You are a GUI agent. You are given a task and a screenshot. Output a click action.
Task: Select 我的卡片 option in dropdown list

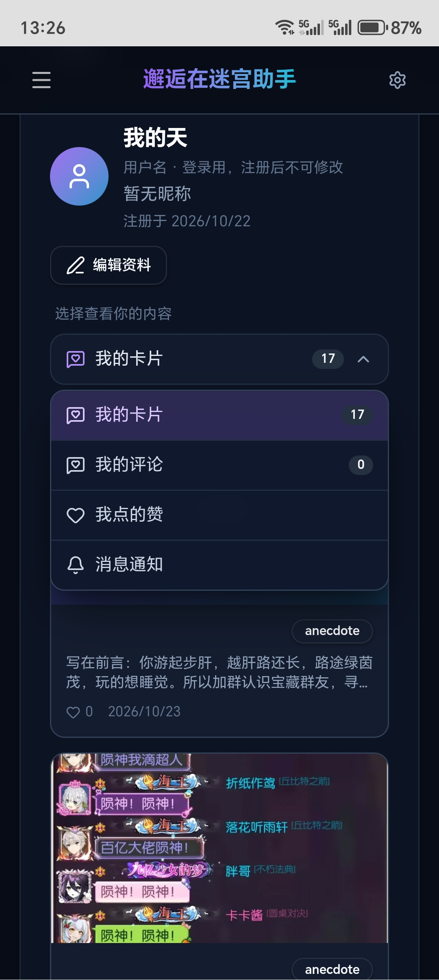tap(219, 415)
